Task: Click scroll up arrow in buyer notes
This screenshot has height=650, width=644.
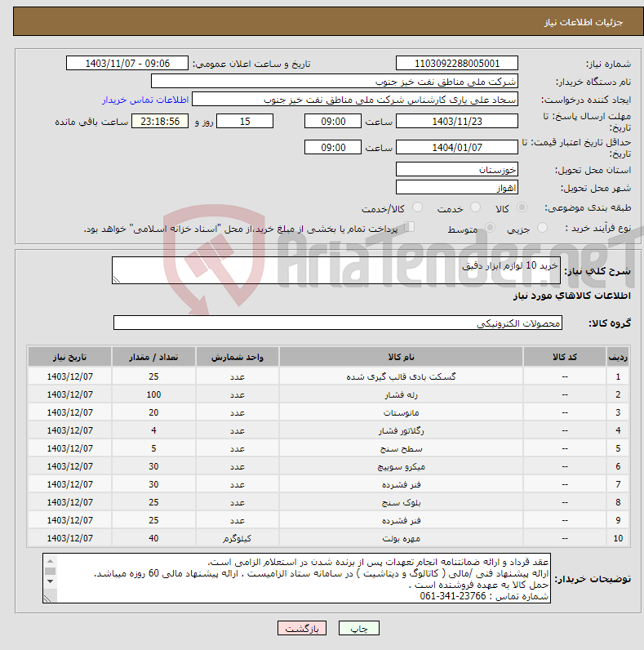Action: [50, 561]
